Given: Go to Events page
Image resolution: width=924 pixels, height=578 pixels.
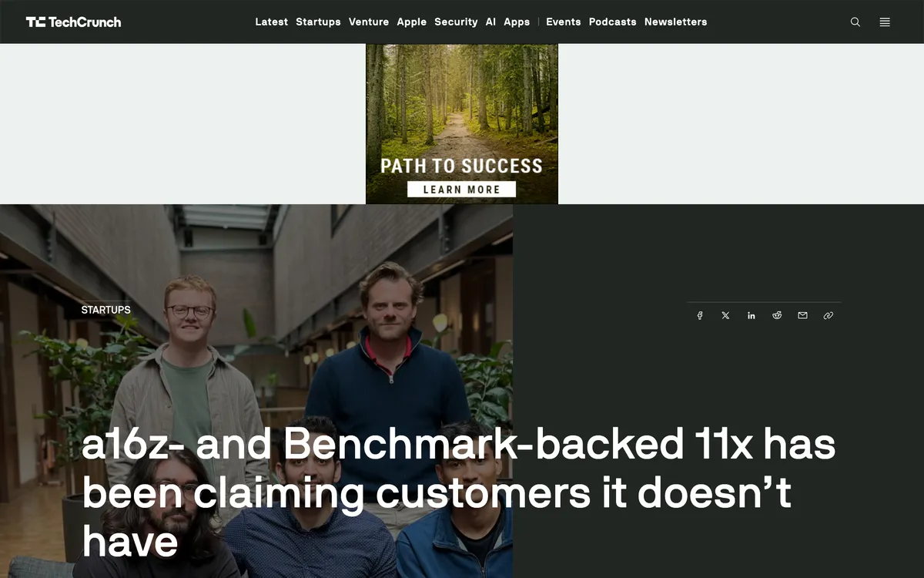Looking at the screenshot, I should (x=564, y=22).
